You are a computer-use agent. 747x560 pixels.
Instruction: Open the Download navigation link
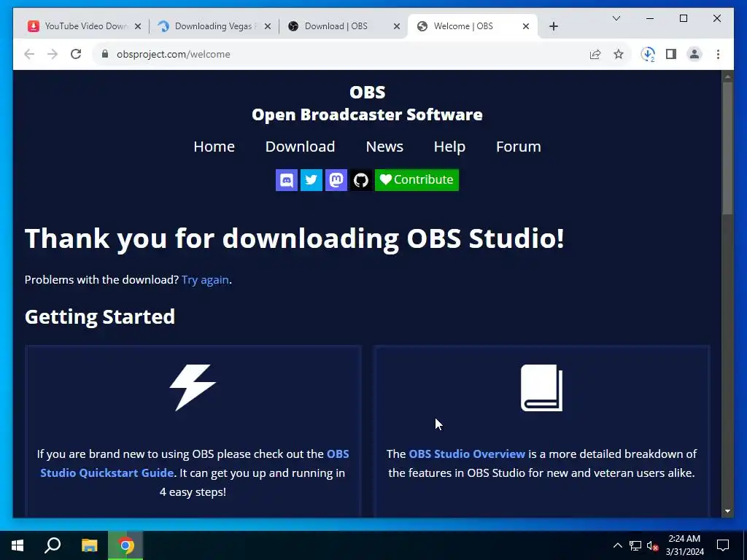(300, 146)
